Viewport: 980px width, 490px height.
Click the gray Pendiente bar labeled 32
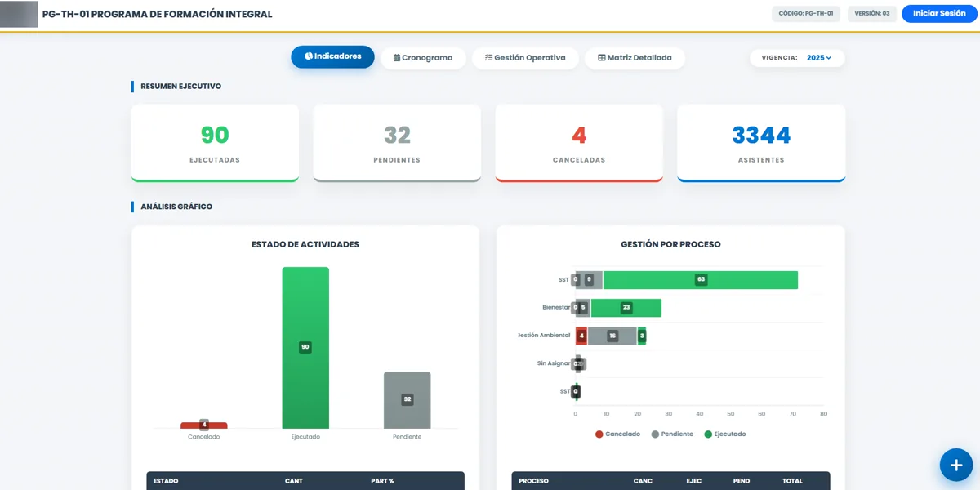pos(407,400)
